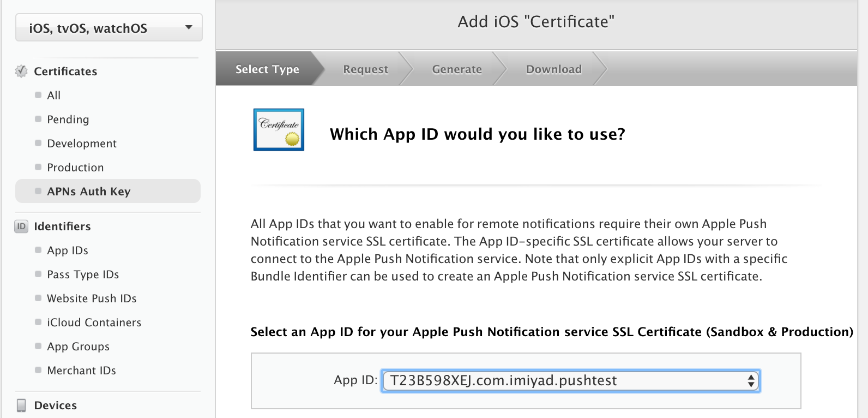868x418 pixels.
Task: Open Development certificates
Action: (x=82, y=144)
